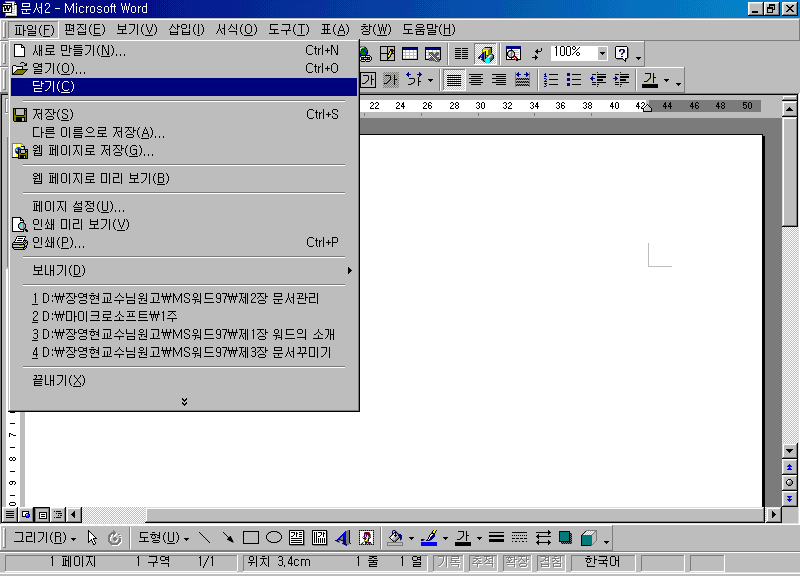Viewport: 800px width, 576px height.
Task: Click the Insert WordArt icon
Action: [x=343, y=538]
